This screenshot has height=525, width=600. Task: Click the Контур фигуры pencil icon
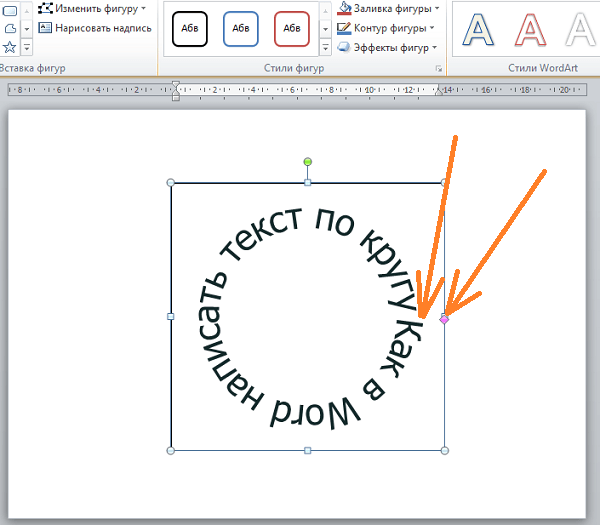pos(344,28)
